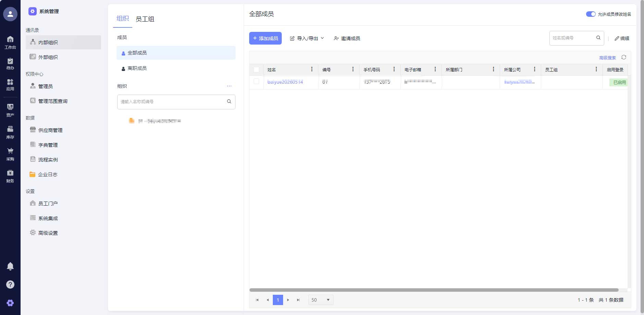Open 应用 in left rail
Viewport: 644px width, 315px height.
(x=10, y=85)
